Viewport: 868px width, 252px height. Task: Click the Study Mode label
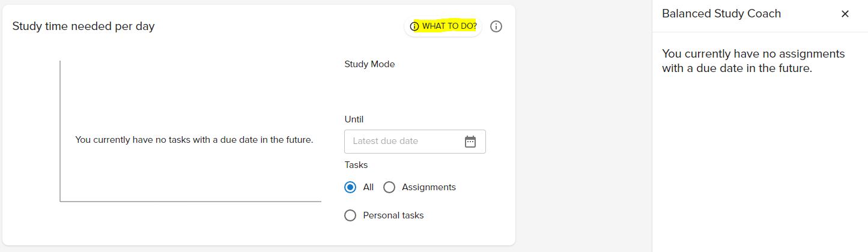coord(369,64)
